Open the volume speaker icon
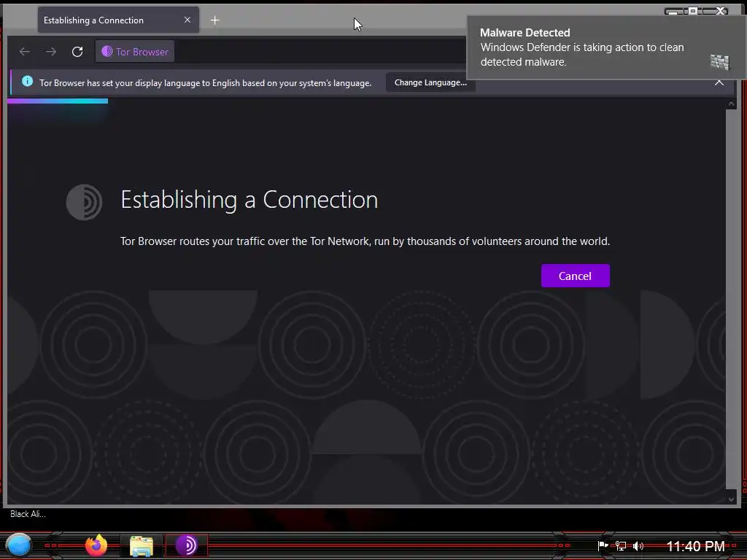This screenshot has height=560, width=747. tap(638, 545)
